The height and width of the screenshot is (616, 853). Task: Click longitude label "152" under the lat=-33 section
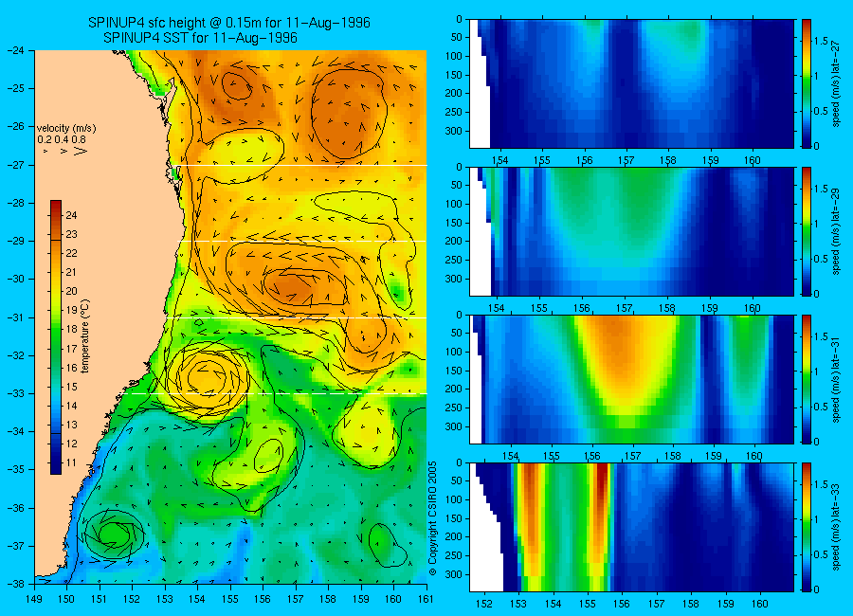(484, 604)
